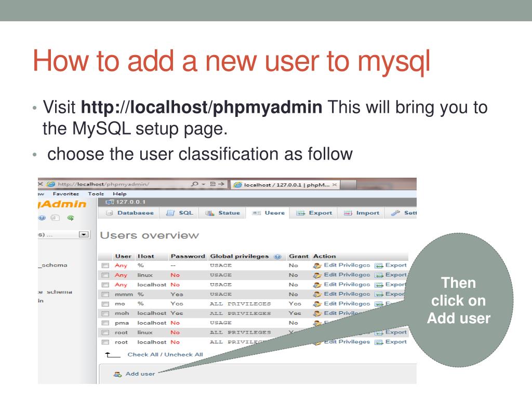Image resolution: width=532 pixels, height=399 pixels.
Task: Tick checkbox for mo user
Action: tap(105, 304)
